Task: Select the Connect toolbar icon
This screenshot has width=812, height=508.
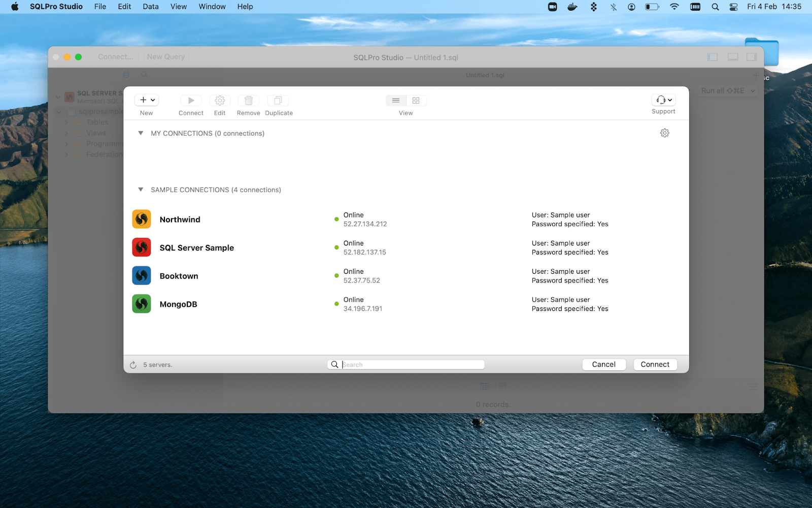Action: [x=191, y=100]
